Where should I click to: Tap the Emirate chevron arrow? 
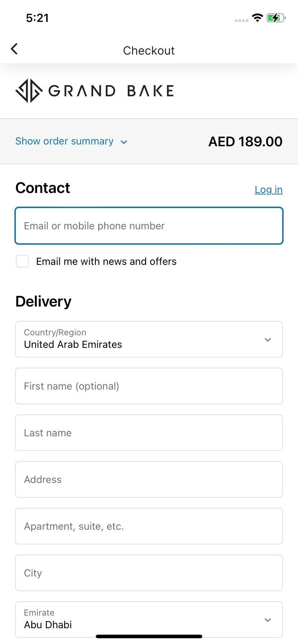[x=268, y=620]
